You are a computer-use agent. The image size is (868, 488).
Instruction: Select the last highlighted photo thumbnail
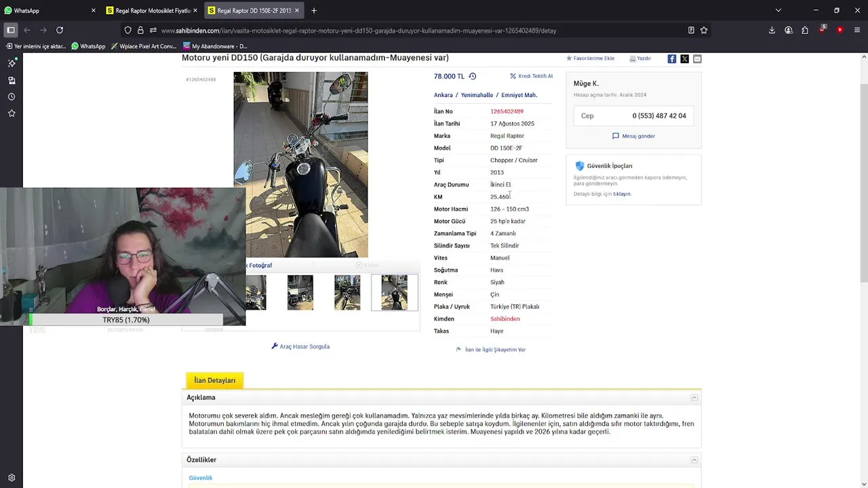[395, 293]
